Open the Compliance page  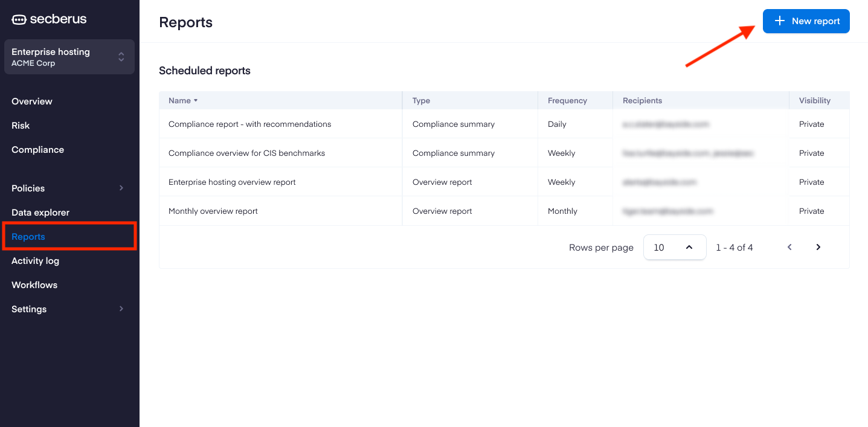[x=37, y=150]
